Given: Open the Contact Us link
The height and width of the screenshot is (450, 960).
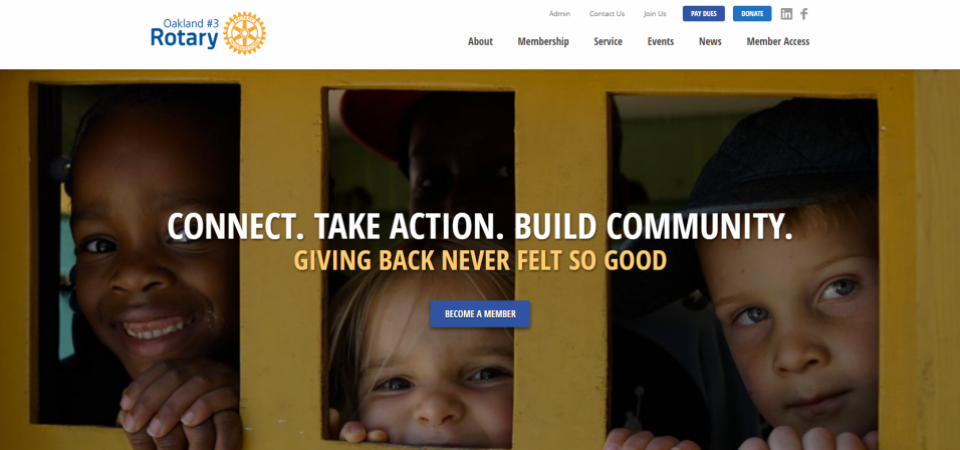Looking at the screenshot, I should (x=607, y=13).
